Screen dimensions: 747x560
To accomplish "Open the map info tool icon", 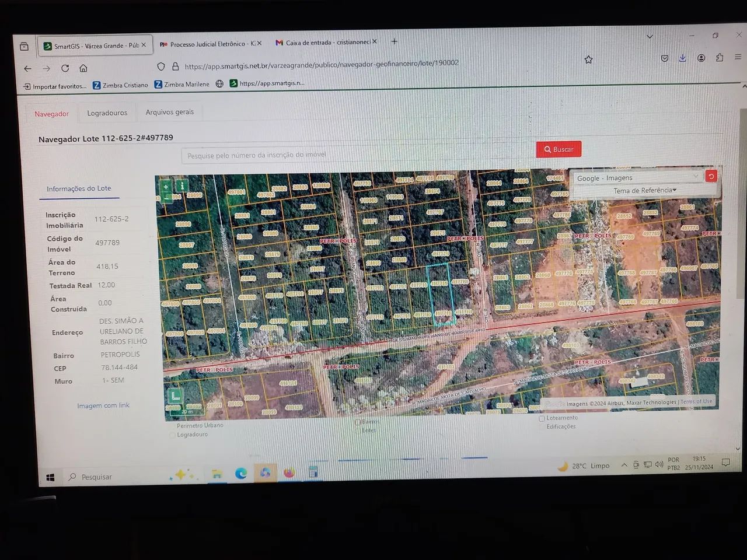I will (x=181, y=186).
